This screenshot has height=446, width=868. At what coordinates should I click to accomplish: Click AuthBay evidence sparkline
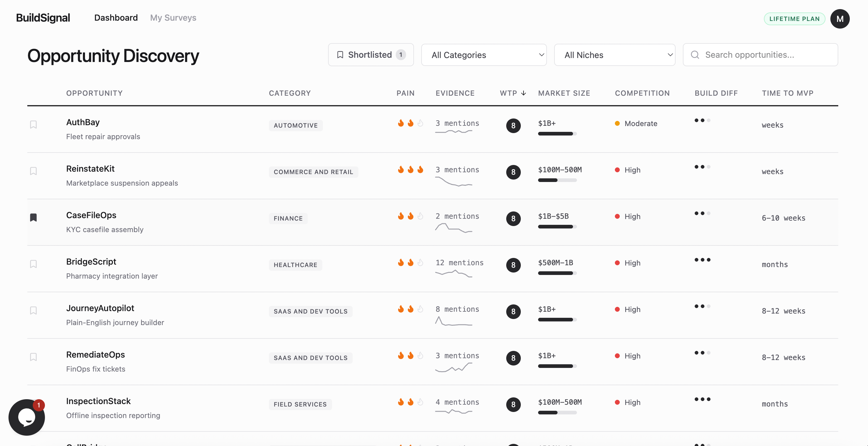(453, 132)
